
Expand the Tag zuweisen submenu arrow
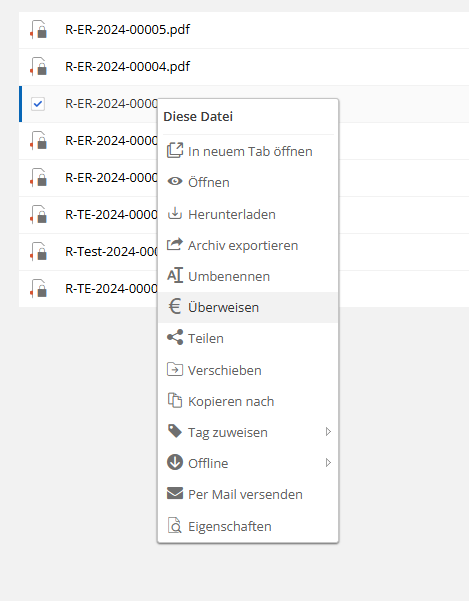[x=328, y=432]
